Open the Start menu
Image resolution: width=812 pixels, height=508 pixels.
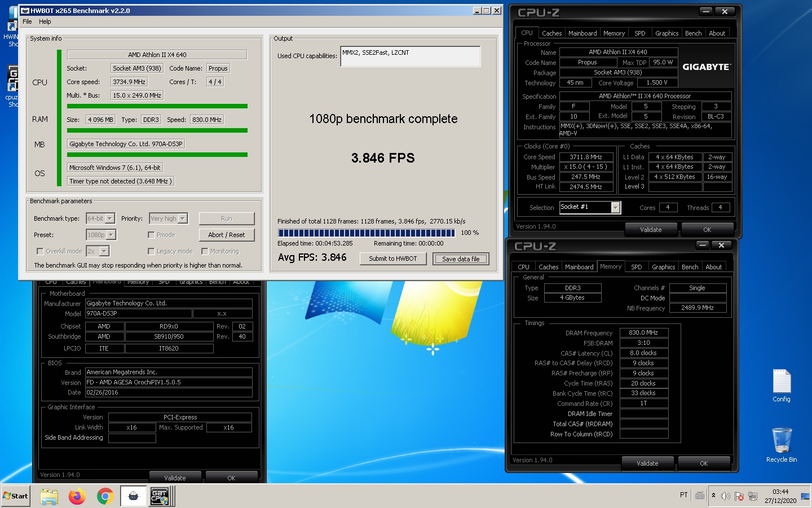click(16, 496)
